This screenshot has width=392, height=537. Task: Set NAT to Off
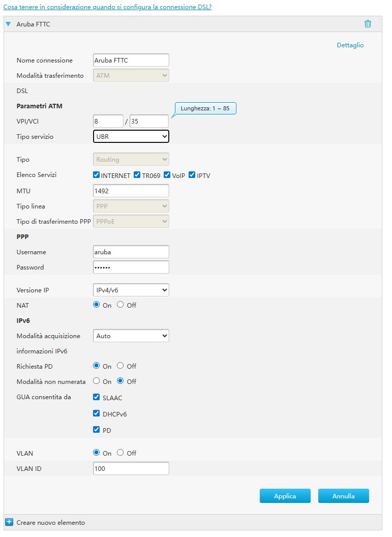tap(120, 305)
